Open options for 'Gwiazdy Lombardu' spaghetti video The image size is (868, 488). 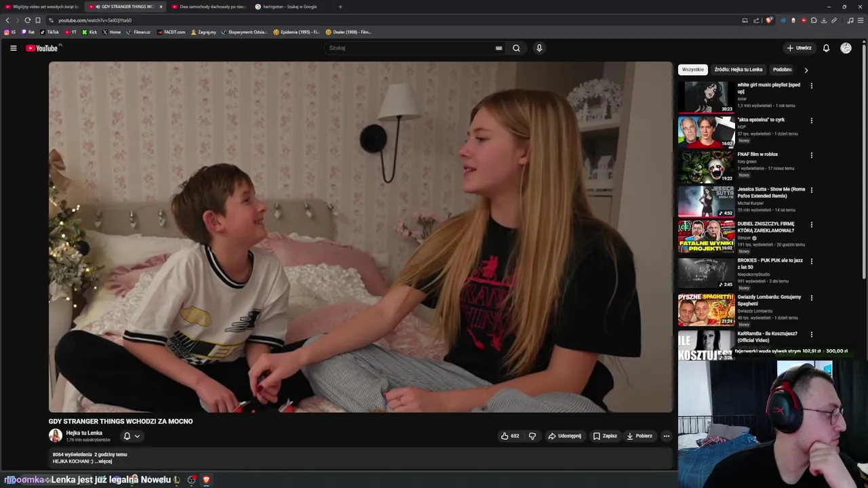point(811,298)
